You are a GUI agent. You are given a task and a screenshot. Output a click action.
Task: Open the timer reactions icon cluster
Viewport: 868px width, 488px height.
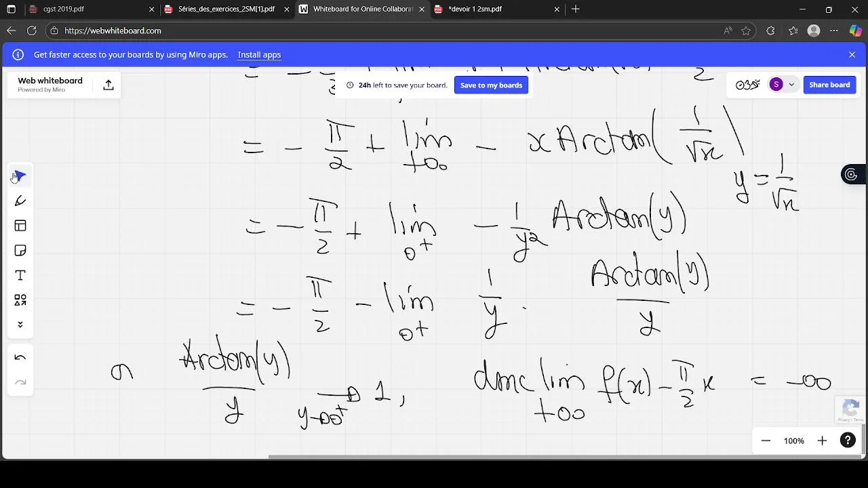pyautogui.click(x=747, y=85)
